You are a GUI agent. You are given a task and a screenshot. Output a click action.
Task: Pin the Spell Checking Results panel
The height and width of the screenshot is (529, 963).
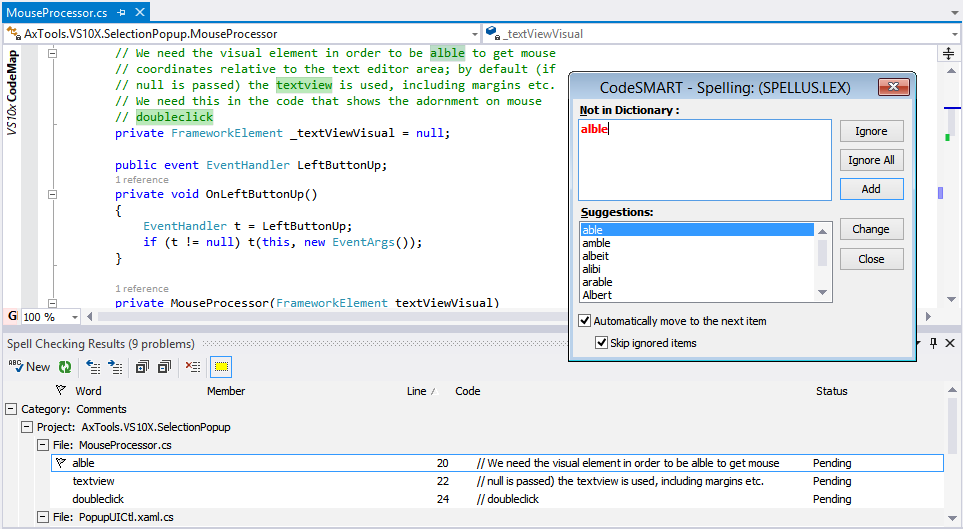(x=934, y=343)
